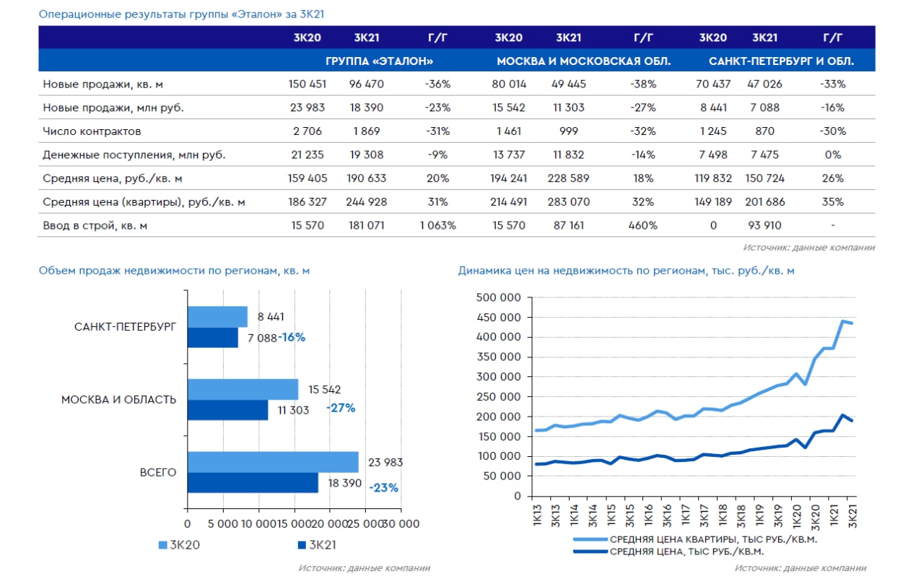Click the dark-blue 3К21 legend swatch in bar chart
Screen dimensions: 924x584
tap(302, 546)
